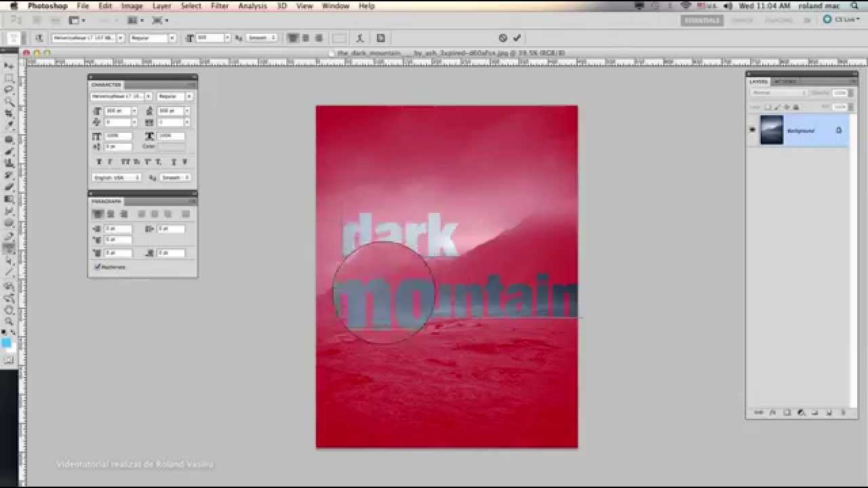Select the Rectangular Marquee tool
This screenshot has width=868, height=488.
click(9, 78)
